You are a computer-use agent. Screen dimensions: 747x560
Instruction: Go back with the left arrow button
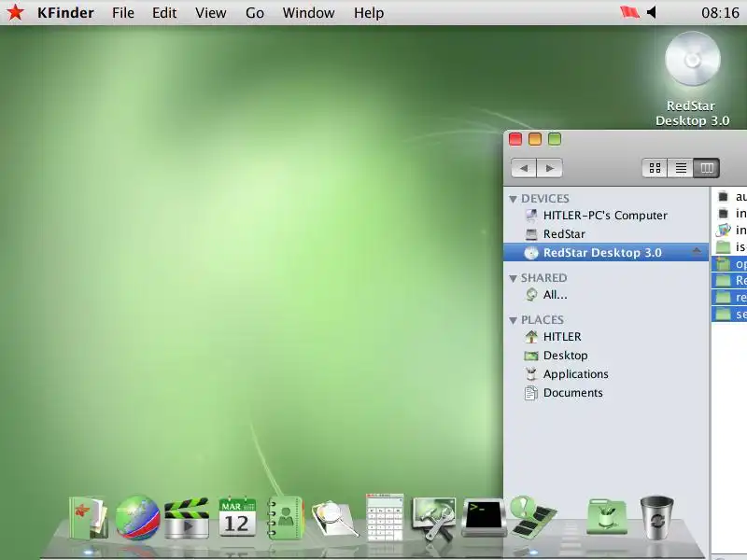[x=524, y=168]
